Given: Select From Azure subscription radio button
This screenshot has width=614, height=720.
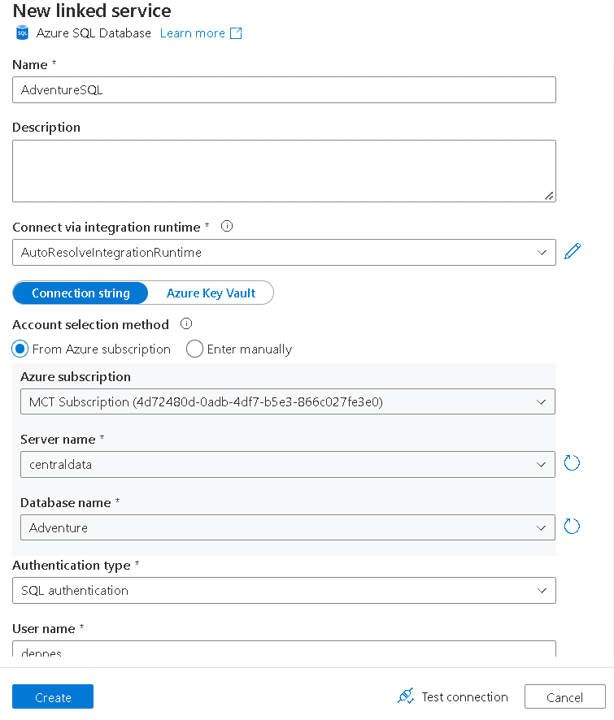Looking at the screenshot, I should click(x=20, y=349).
